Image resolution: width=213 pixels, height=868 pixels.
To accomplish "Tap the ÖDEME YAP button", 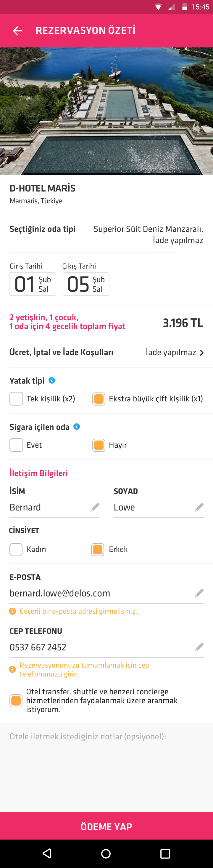I will pos(106,826).
